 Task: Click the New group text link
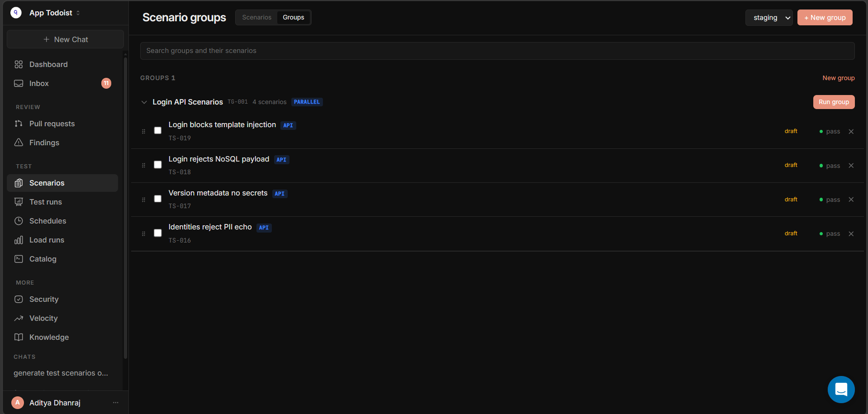click(838, 78)
